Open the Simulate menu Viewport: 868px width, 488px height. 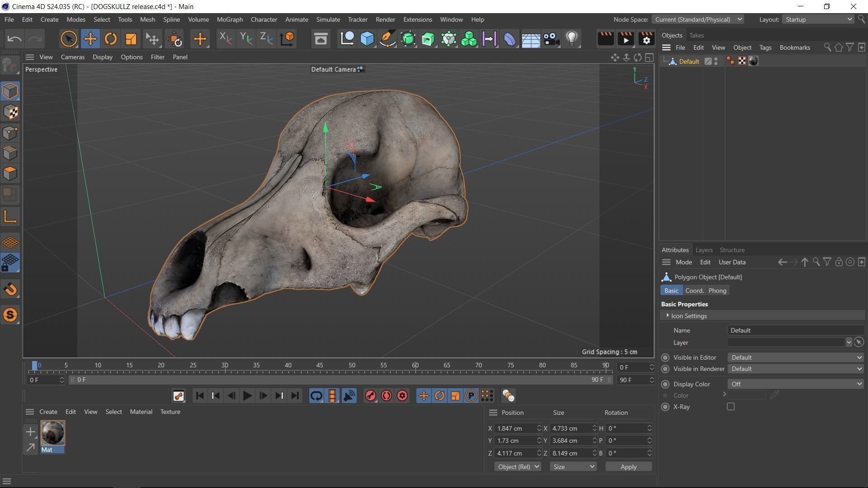click(x=328, y=19)
